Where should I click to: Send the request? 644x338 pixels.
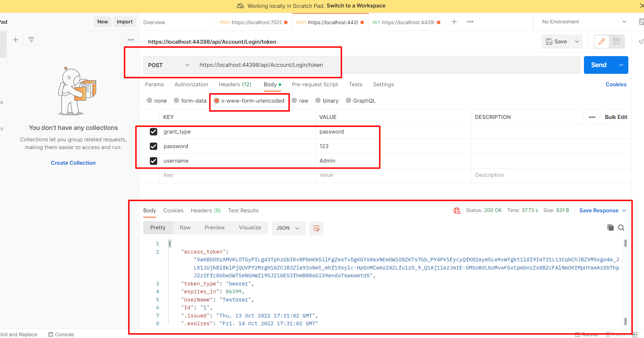point(599,65)
